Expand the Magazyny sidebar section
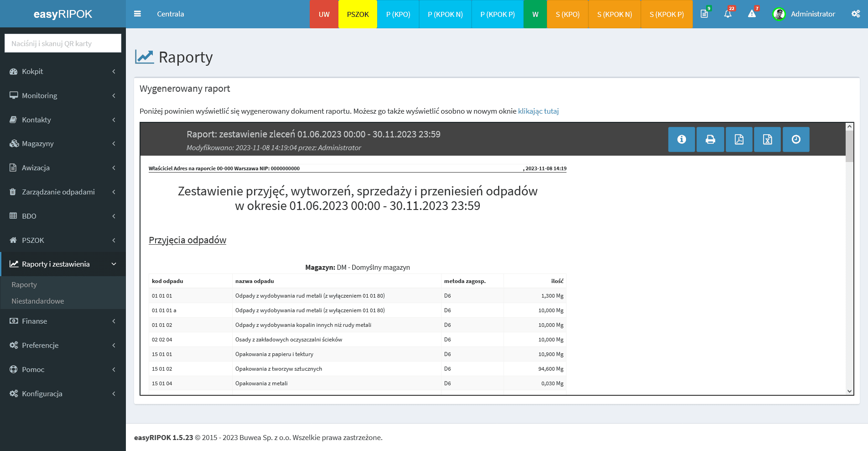Screen dimensions: 868x451 (x=62, y=144)
